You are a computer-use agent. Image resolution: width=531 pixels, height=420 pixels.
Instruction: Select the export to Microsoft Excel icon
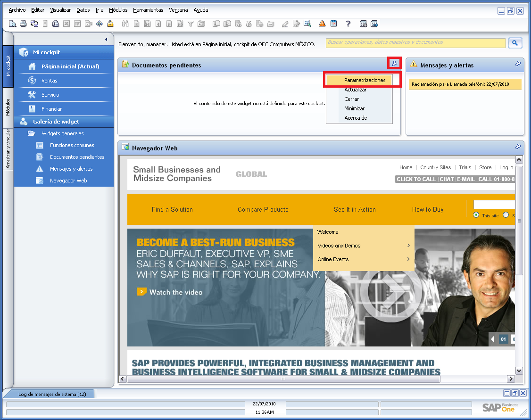[x=66, y=24]
